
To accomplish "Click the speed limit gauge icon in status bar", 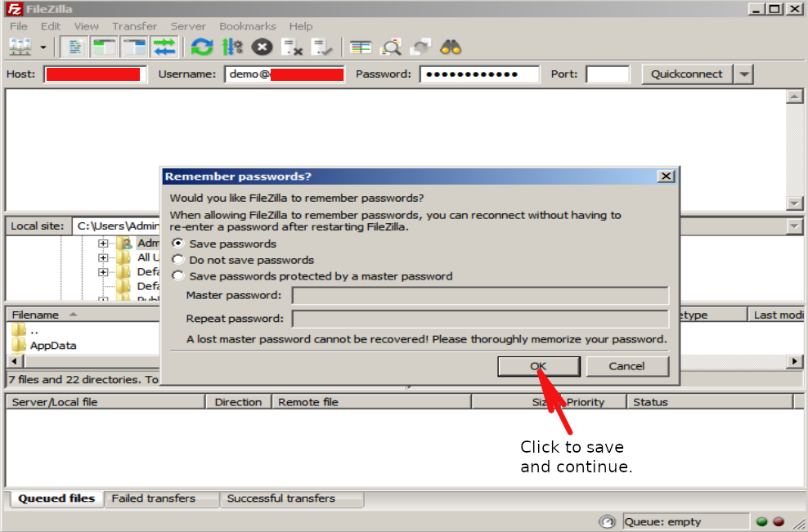I will (x=608, y=521).
